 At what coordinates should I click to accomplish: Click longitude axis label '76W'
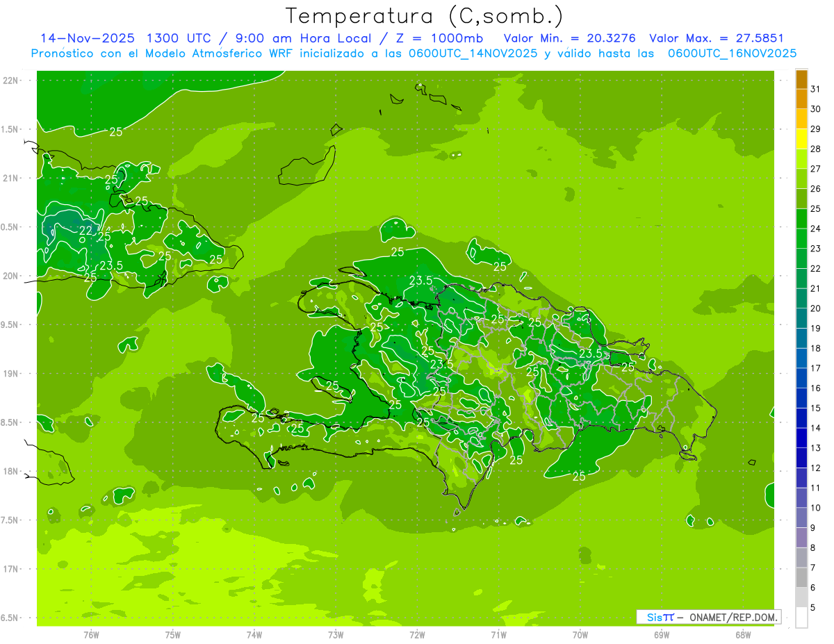(91, 634)
